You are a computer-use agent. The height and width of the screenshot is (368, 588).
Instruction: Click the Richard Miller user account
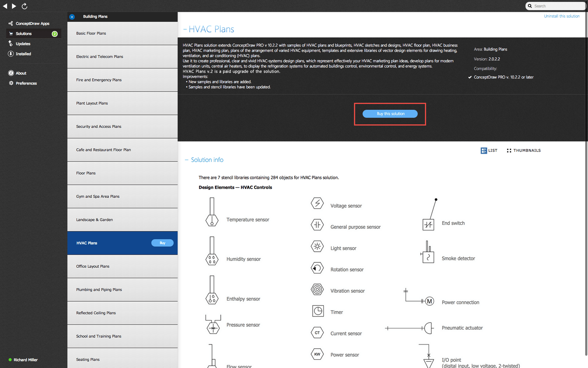coord(23,360)
